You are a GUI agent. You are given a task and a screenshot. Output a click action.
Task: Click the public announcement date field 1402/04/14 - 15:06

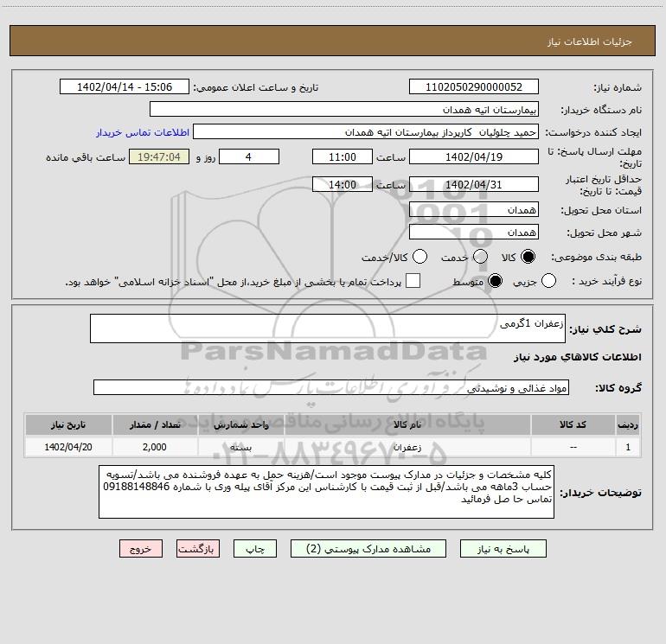click(125, 86)
